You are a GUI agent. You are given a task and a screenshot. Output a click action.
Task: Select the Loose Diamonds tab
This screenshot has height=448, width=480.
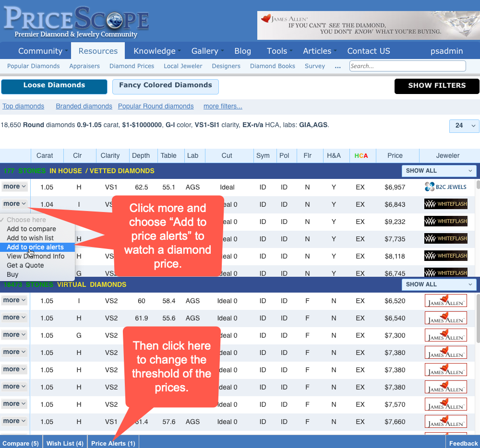pos(54,86)
